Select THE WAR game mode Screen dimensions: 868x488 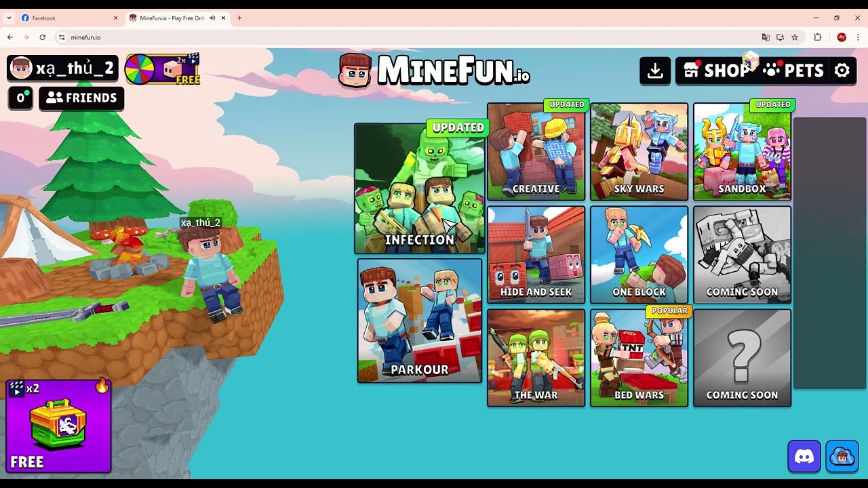pos(536,358)
